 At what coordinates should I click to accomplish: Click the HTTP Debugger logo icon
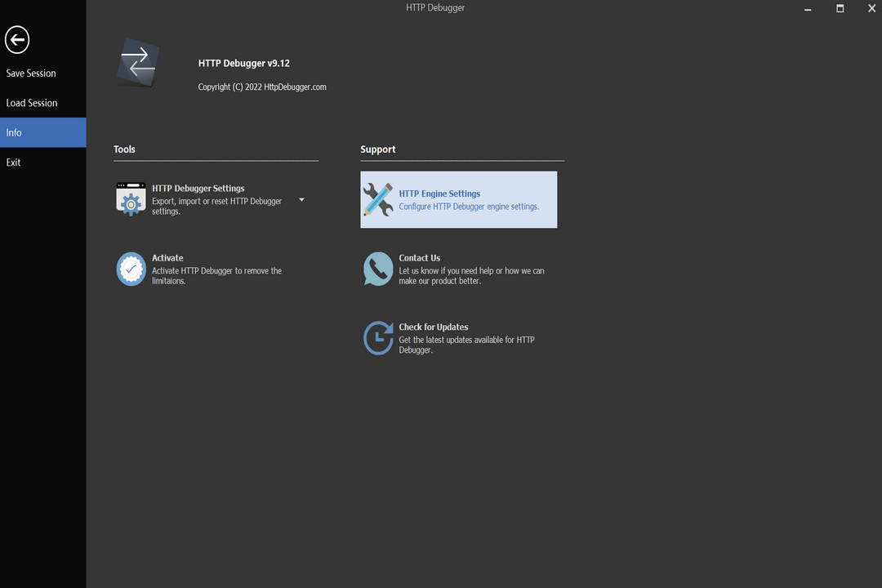(138, 61)
